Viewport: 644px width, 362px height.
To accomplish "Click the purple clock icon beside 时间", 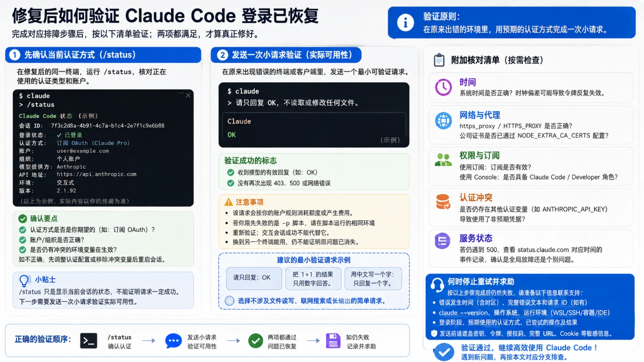I will click(x=443, y=87).
